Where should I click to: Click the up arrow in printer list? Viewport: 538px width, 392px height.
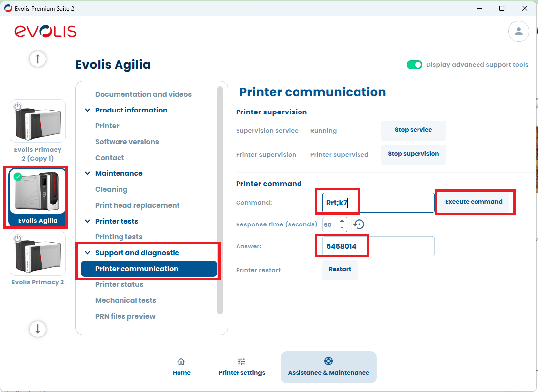tap(38, 58)
